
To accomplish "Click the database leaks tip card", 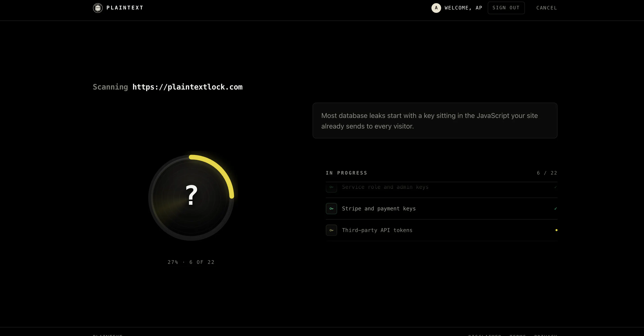I will point(435,120).
